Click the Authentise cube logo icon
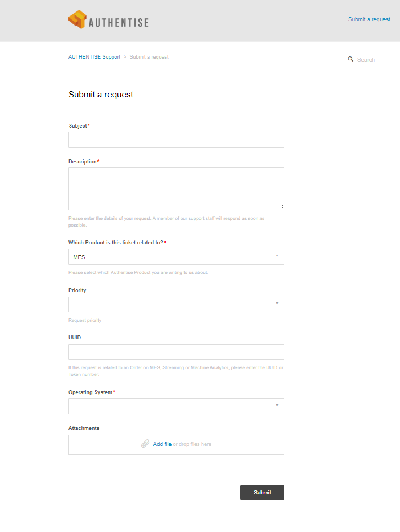 (77, 20)
